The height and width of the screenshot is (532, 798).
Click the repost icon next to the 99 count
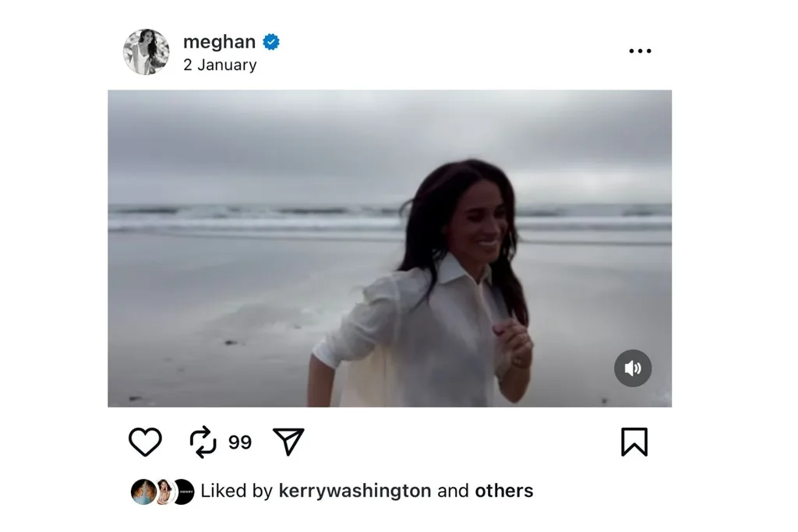(x=204, y=441)
